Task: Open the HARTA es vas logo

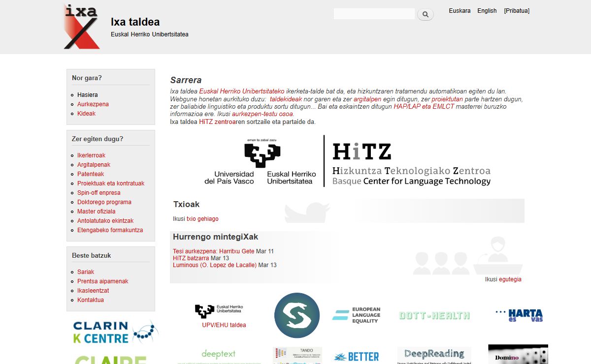Action: [519, 315]
